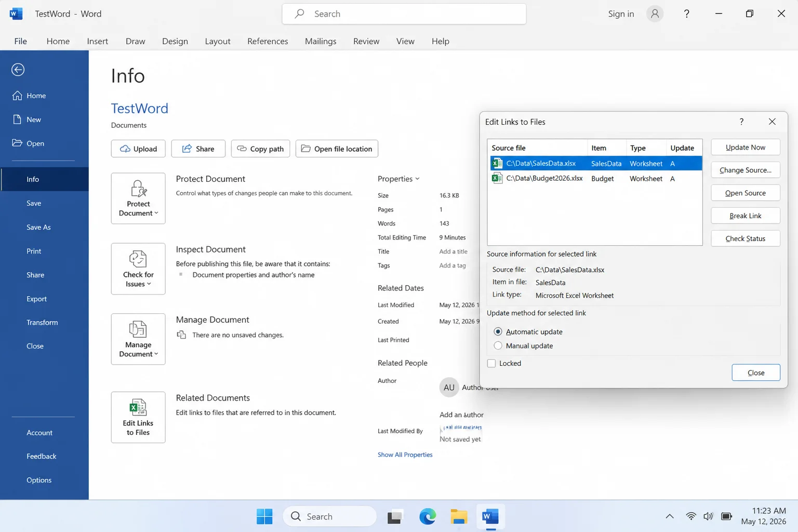This screenshot has height=532, width=798.
Task: Show hidden tray icons chevron
Action: point(670,516)
